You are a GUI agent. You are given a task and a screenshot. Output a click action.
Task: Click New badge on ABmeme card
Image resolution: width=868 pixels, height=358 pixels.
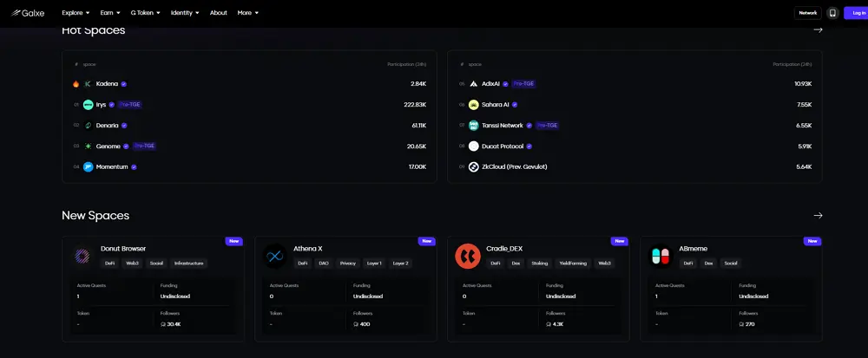click(x=812, y=241)
